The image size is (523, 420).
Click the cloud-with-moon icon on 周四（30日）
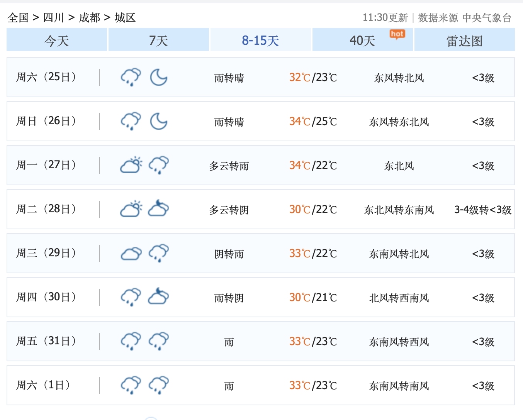(159, 297)
